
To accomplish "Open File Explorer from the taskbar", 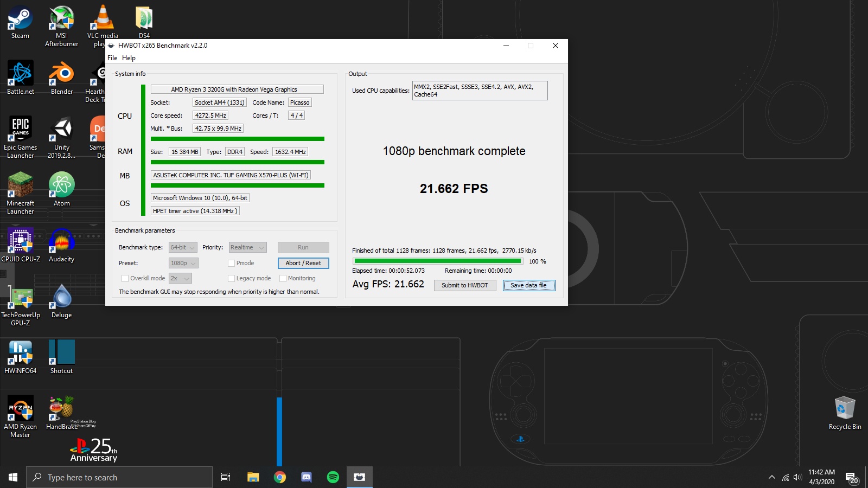I will click(x=253, y=477).
